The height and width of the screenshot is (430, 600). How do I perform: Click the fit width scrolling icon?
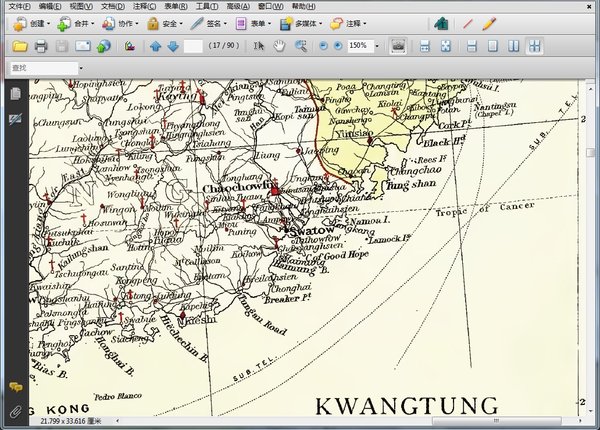coord(425,46)
